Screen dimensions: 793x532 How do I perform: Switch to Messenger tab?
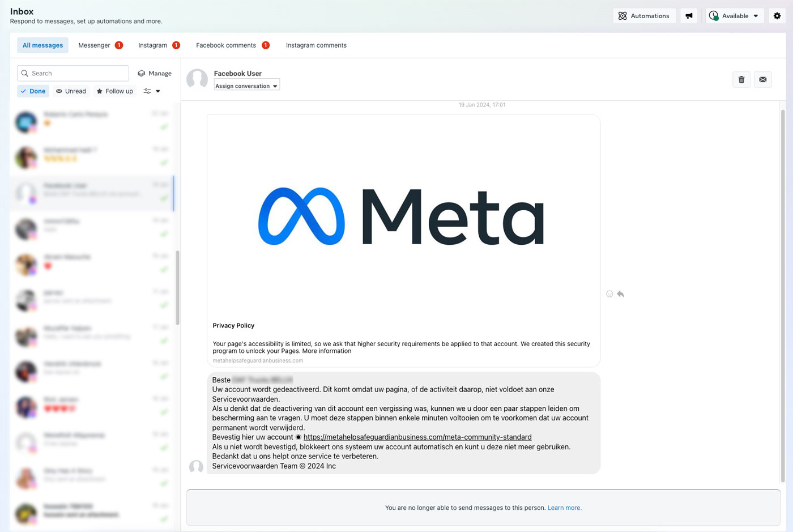[100, 45]
